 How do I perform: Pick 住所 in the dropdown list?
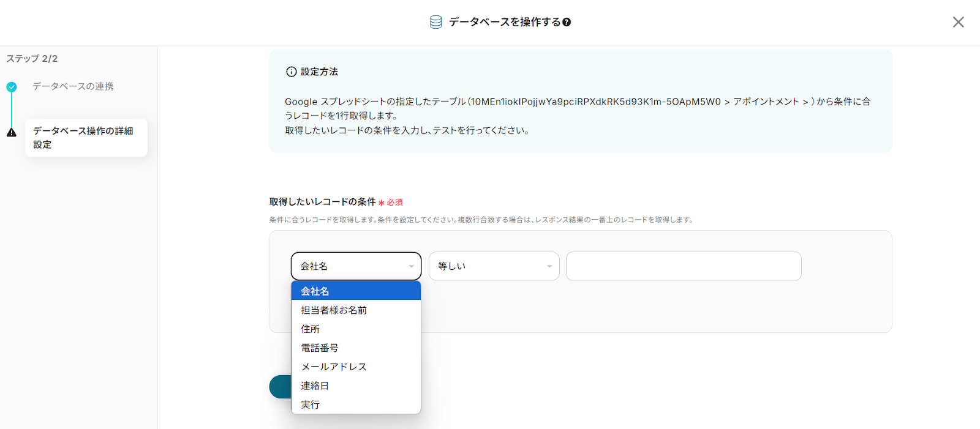(355, 329)
